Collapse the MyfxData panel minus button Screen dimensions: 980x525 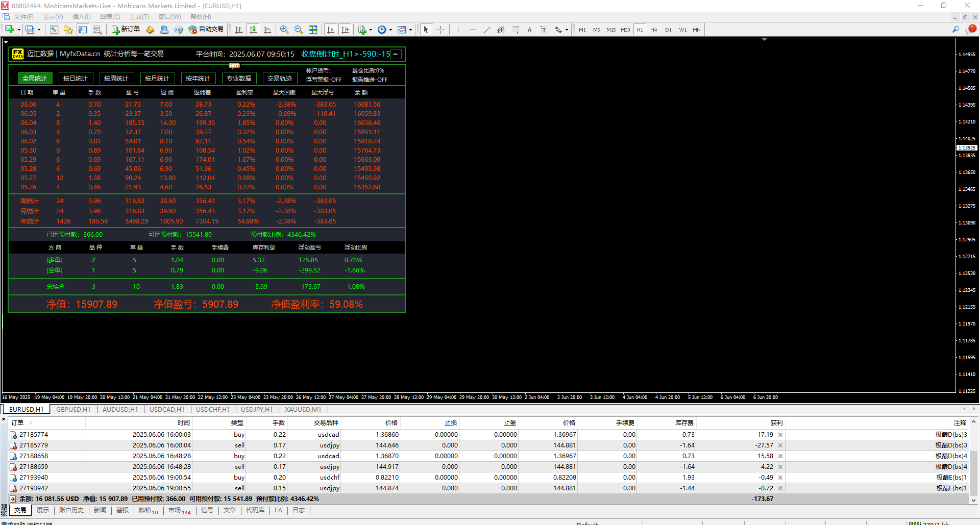click(396, 54)
